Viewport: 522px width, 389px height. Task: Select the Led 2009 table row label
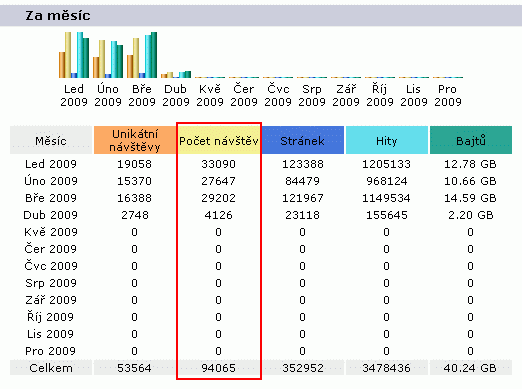point(51,164)
